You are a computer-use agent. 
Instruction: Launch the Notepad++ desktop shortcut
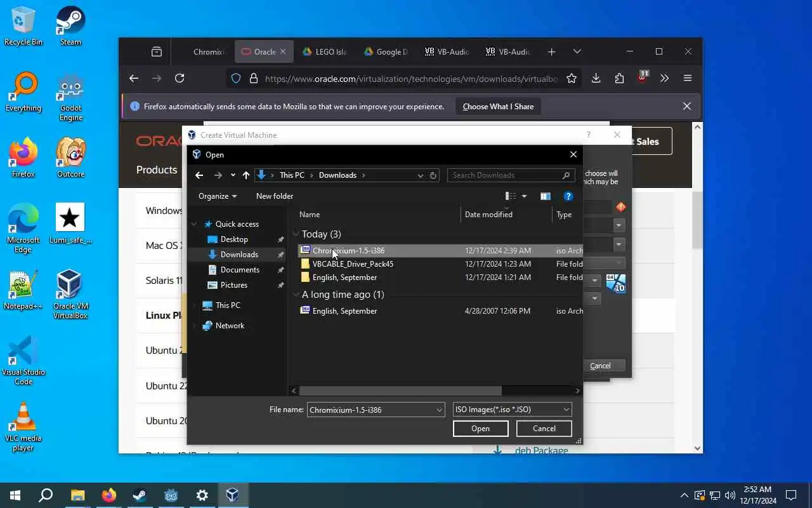tap(23, 290)
